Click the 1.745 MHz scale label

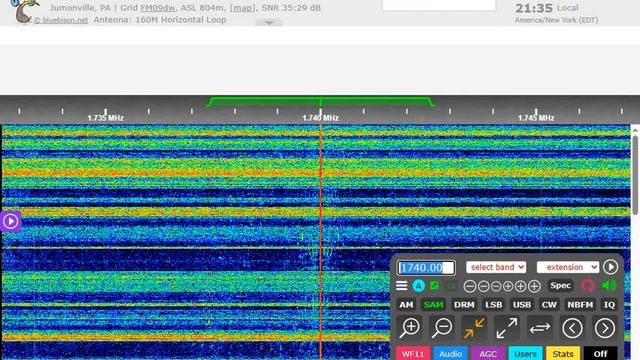coord(536,118)
